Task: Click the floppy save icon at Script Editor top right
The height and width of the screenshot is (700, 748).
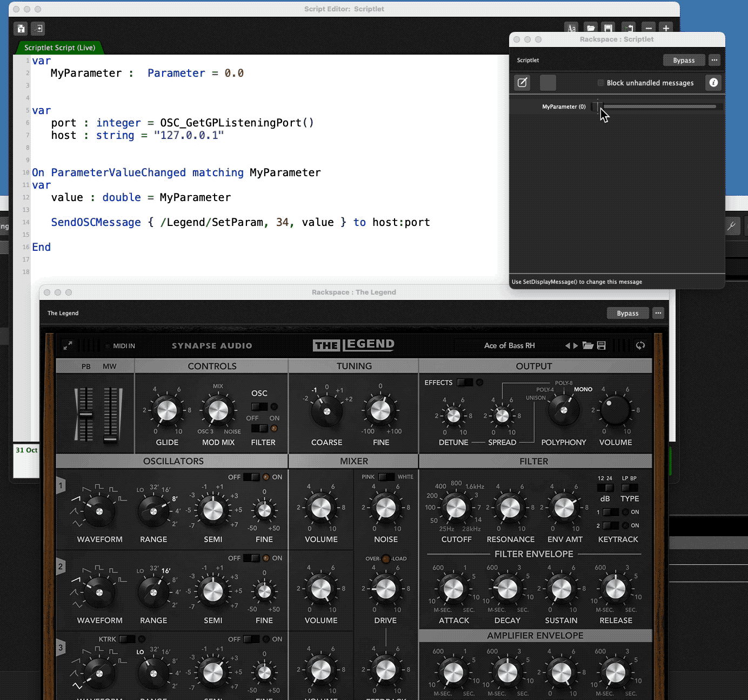Action: (609, 28)
